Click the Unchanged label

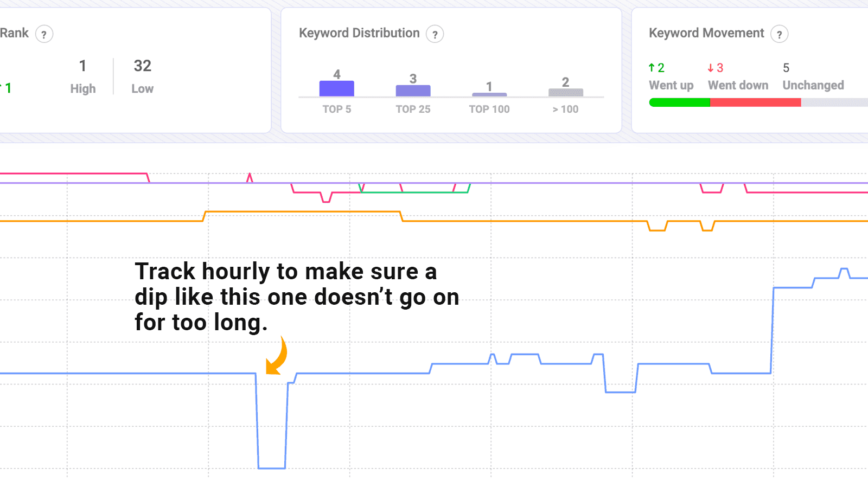click(x=813, y=85)
